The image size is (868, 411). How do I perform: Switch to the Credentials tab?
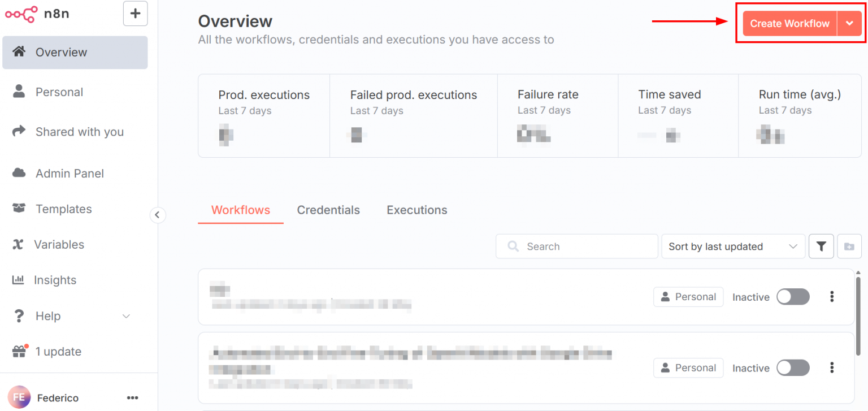328,210
